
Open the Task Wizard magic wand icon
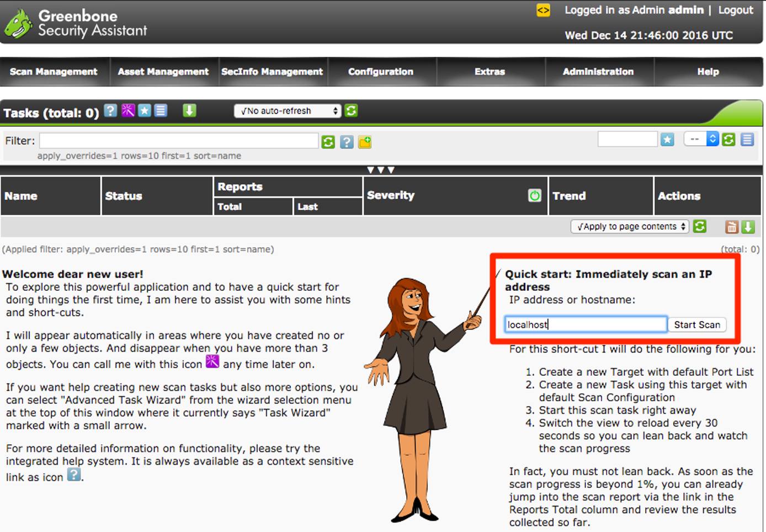click(128, 110)
